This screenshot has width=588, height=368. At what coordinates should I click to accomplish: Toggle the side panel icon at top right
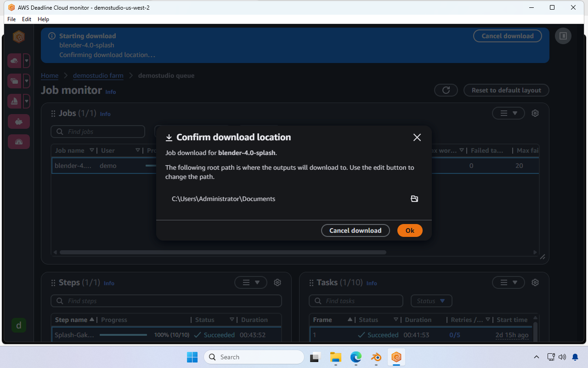tap(563, 35)
